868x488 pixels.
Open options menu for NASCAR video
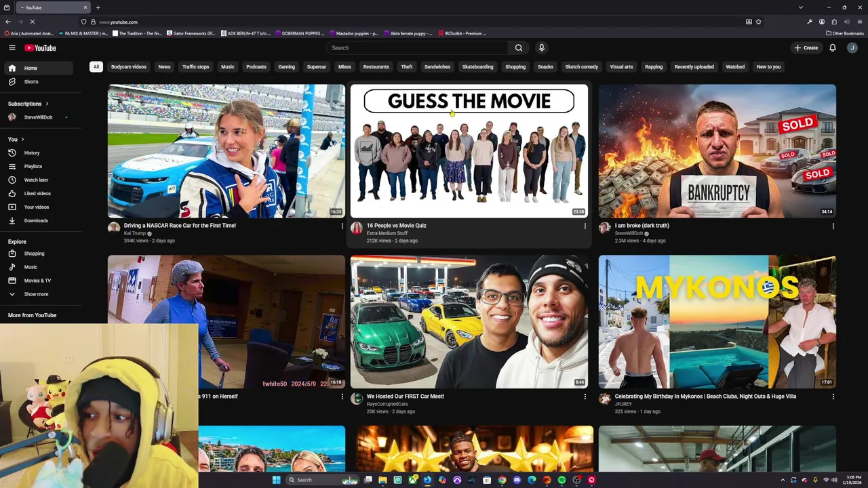[x=342, y=226]
